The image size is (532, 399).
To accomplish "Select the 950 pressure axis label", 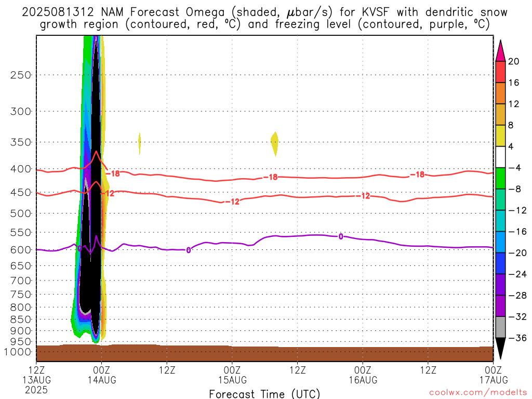I will (x=21, y=342).
